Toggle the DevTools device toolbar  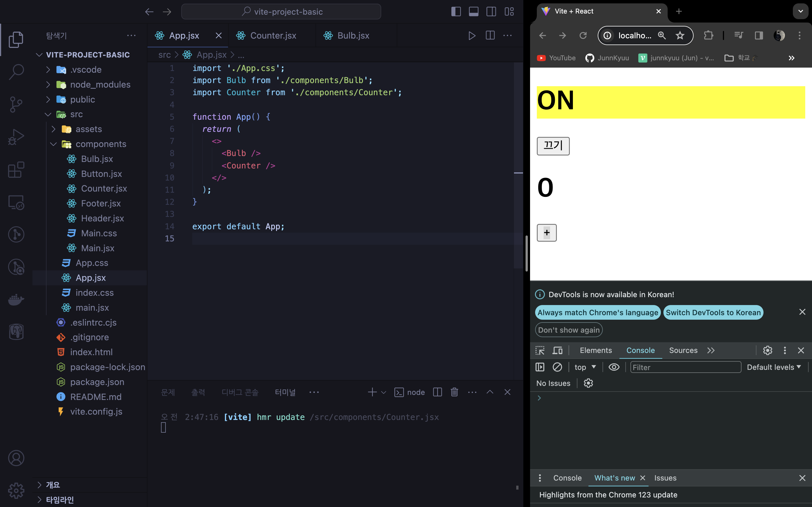[557, 350]
